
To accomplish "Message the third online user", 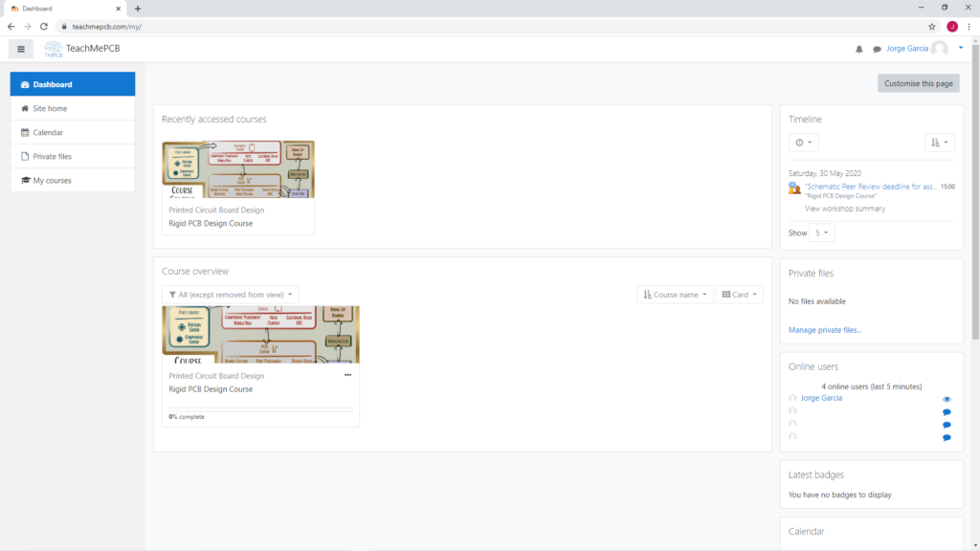I will pos(947,425).
